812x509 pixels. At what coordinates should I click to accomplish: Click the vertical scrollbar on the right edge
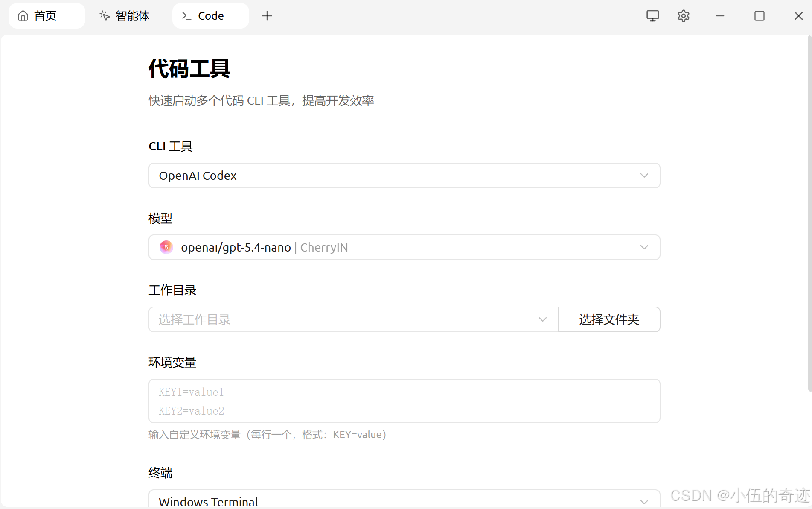pos(809,214)
